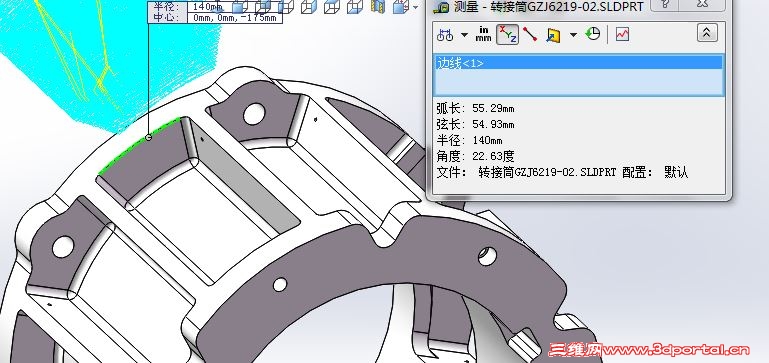Expand the arc/circle measurement dropdown arrow

click(x=464, y=35)
